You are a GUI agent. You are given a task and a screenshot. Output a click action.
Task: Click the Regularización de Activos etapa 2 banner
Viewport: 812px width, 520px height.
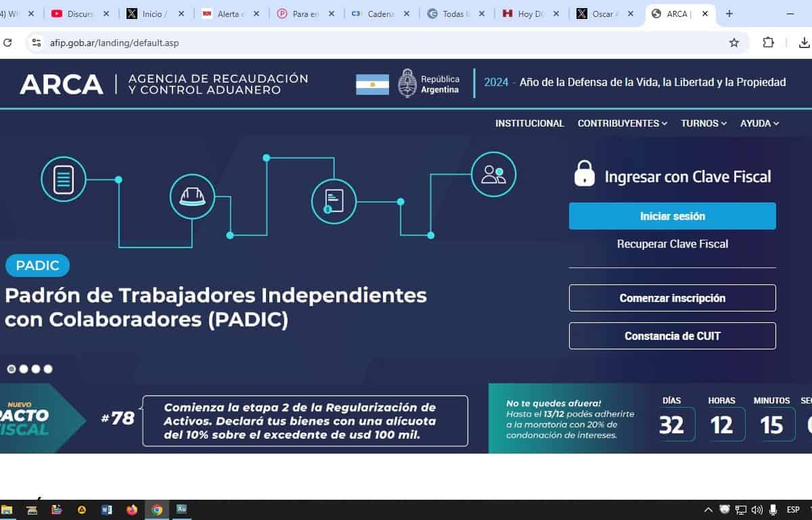[x=305, y=421]
